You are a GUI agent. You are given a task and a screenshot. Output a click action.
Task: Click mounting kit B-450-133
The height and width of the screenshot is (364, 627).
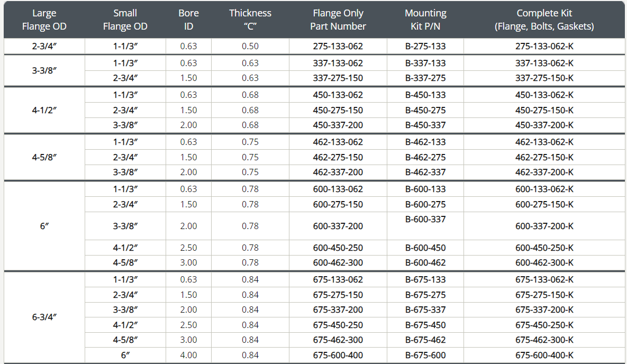coord(425,95)
